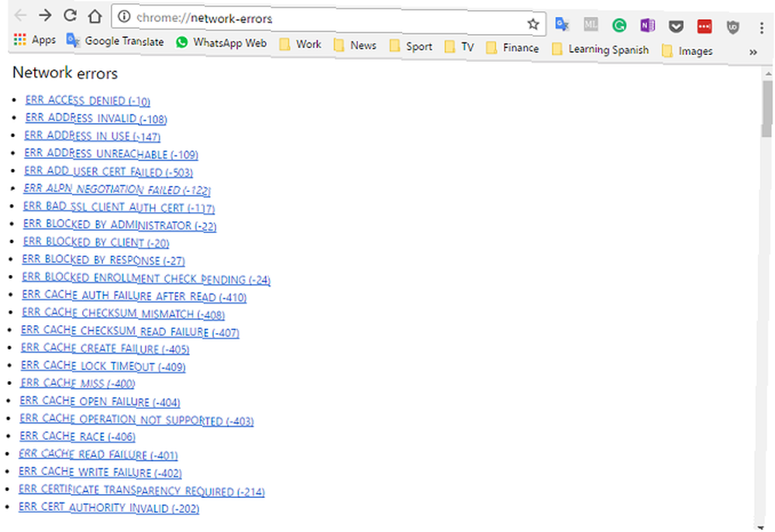The width and height of the screenshot is (775, 532).
Task: Open ERR_CACHE_CREATE_FAILURE (-405) link
Action: (x=105, y=348)
